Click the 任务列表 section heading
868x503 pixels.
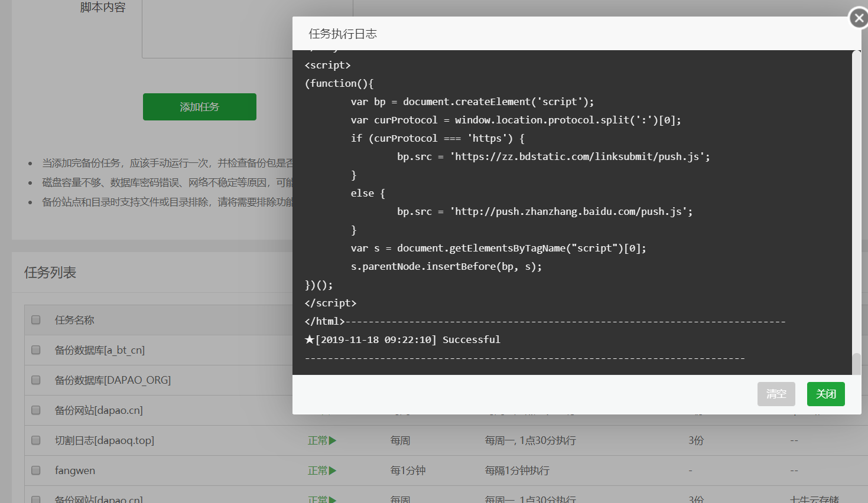(50, 273)
